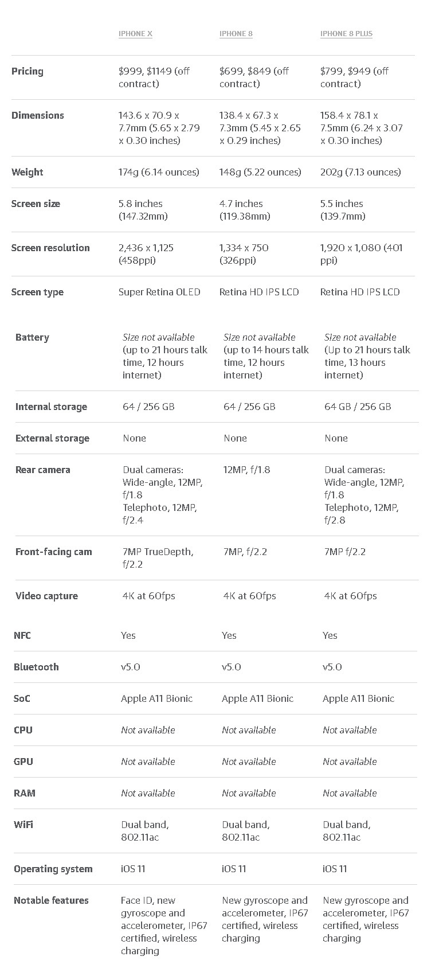Click the Pricing row label
Viewport: 439px width, 980px height.
coord(28,71)
